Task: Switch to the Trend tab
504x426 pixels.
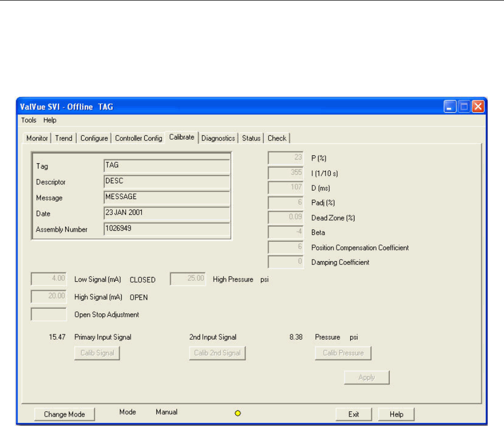Action: [x=64, y=138]
